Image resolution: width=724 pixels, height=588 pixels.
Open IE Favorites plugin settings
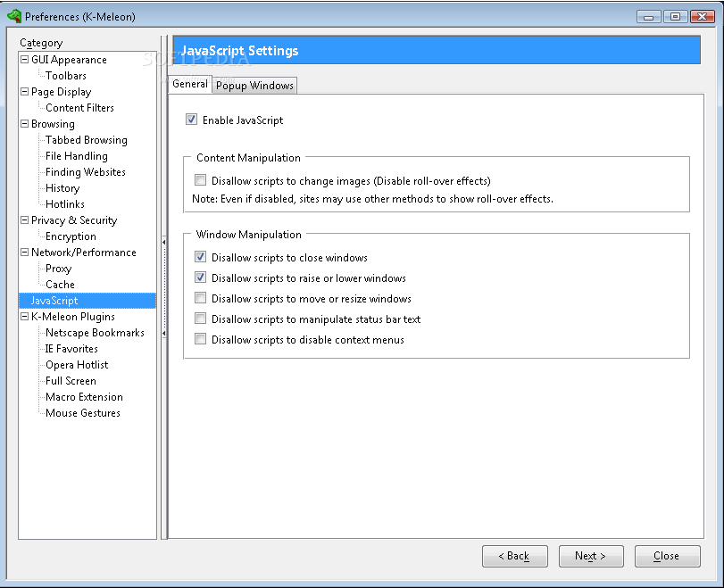coord(71,349)
